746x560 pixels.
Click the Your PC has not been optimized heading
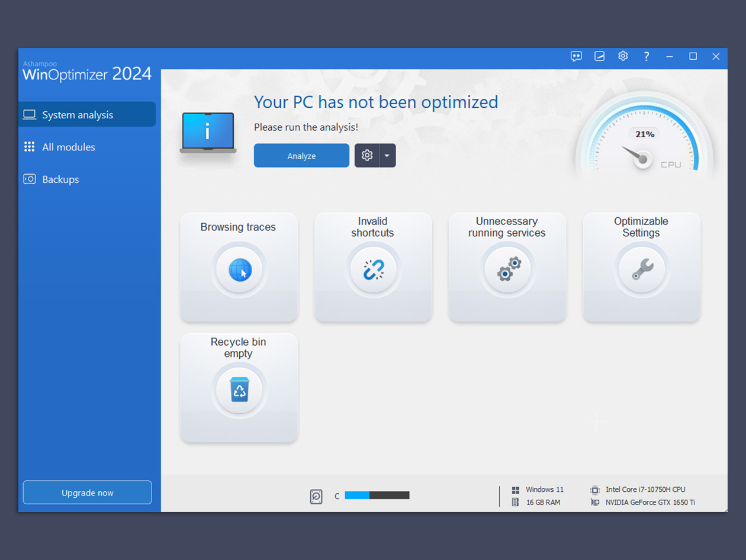pyautogui.click(x=376, y=102)
